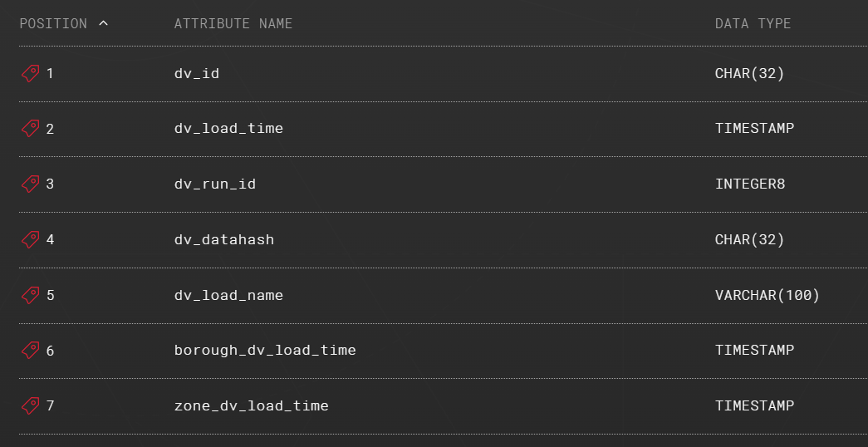Sort by the Position column header
The image size is (868, 447).
53,23
